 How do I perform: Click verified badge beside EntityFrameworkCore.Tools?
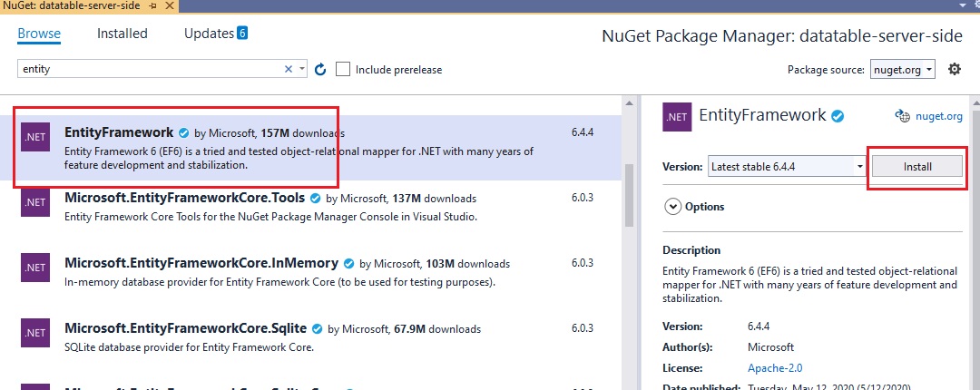pos(316,199)
